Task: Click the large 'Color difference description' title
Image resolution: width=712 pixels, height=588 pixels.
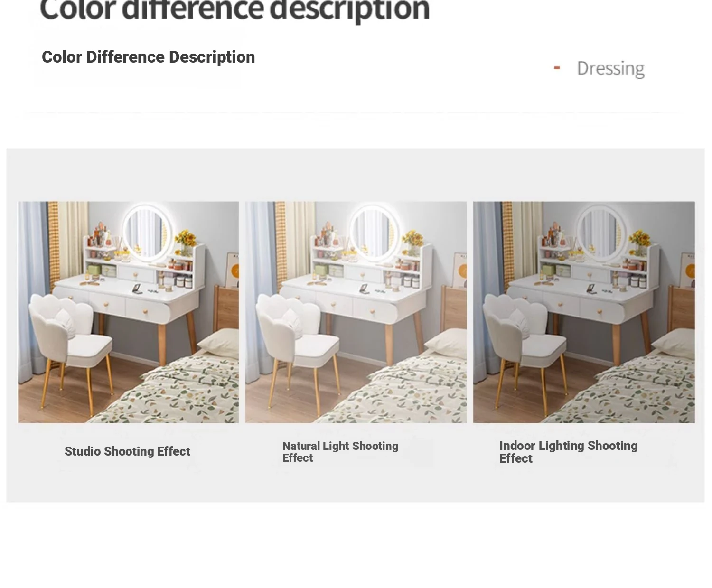Action: [234, 10]
